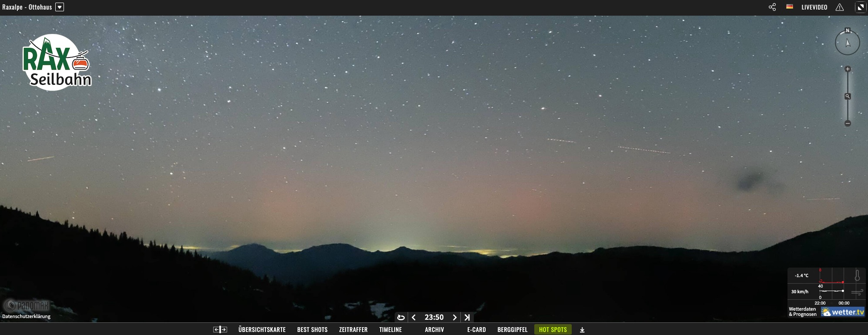Image resolution: width=868 pixels, height=335 pixels.
Task: Download the current image
Action: pyautogui.click(x=582, y=330)
